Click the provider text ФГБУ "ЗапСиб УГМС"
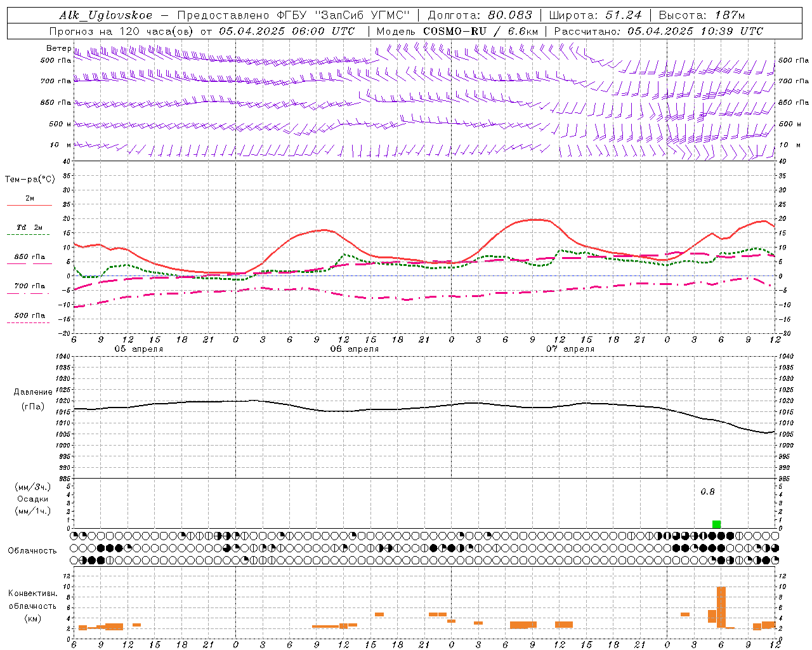The width and height of the screenshot is (812, 650). pos(344,15)
